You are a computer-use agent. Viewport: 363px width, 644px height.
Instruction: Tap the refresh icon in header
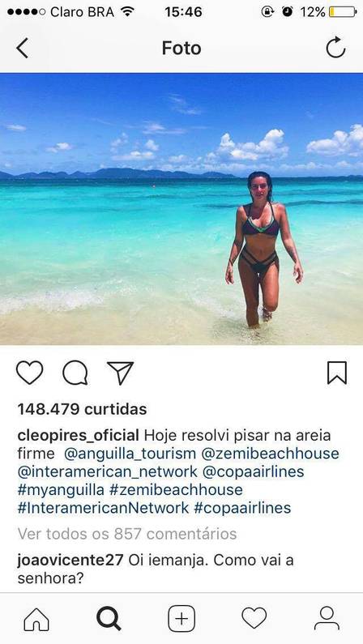pos(335,48)
